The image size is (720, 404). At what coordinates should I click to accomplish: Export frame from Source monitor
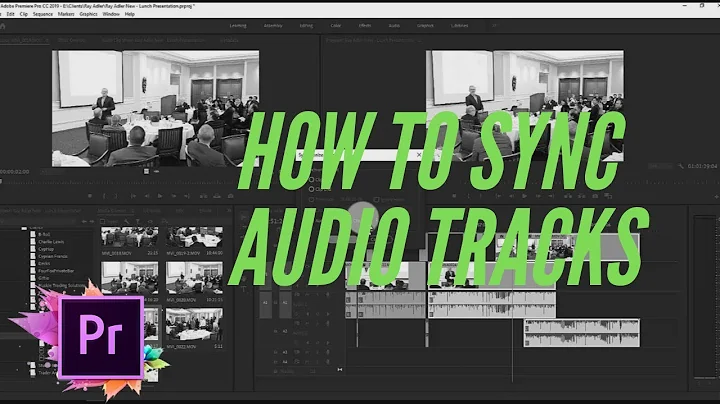point(231,196)
